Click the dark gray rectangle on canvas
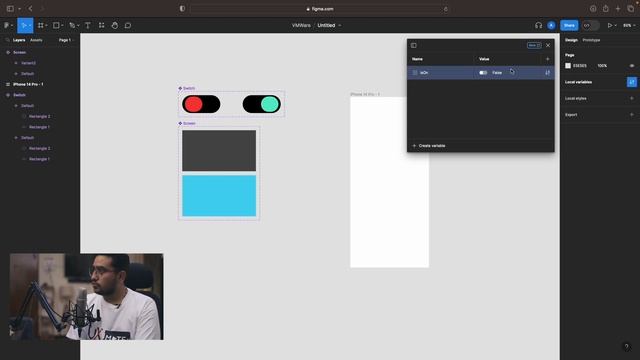The height and width of the screenshot is (360, 640). [x=219, y=151]
